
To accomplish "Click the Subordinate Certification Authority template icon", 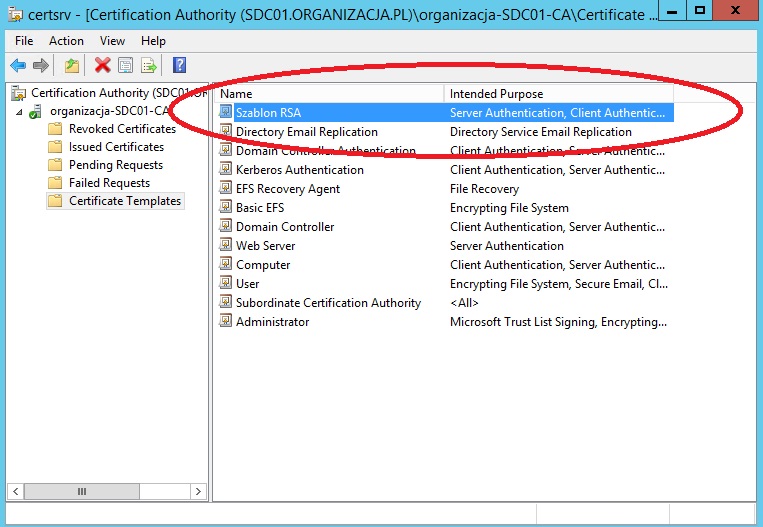I will point(225,302).
